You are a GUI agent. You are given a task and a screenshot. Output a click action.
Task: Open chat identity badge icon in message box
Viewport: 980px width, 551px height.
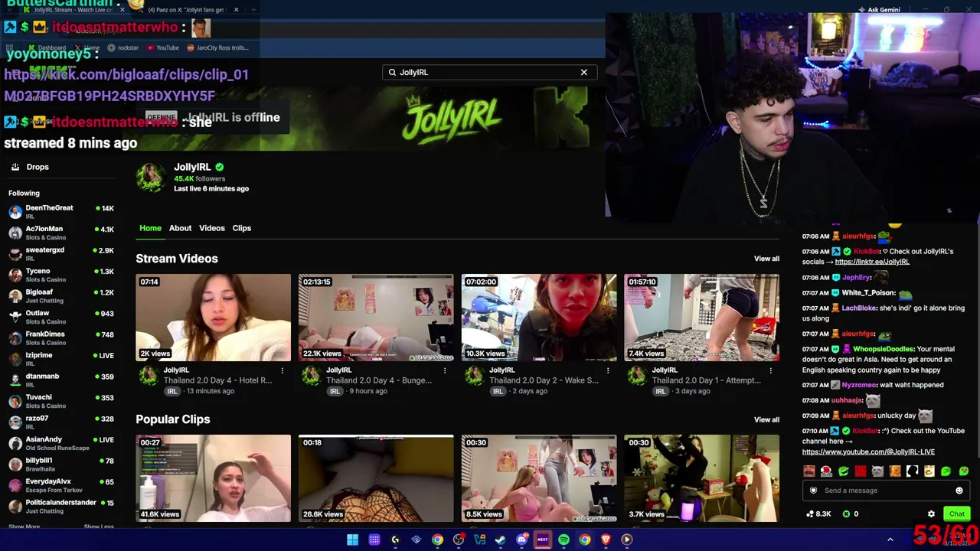[813, 491]
